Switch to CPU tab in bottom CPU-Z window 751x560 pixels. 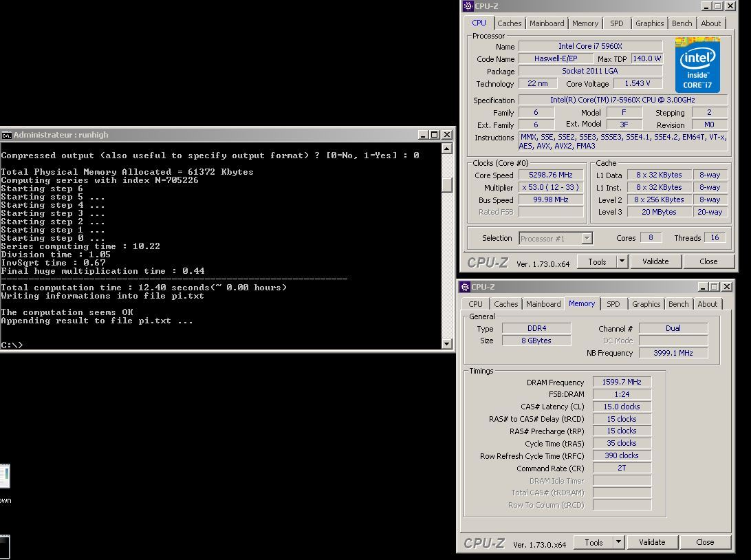pyautogui.click(x=475, y=303)
